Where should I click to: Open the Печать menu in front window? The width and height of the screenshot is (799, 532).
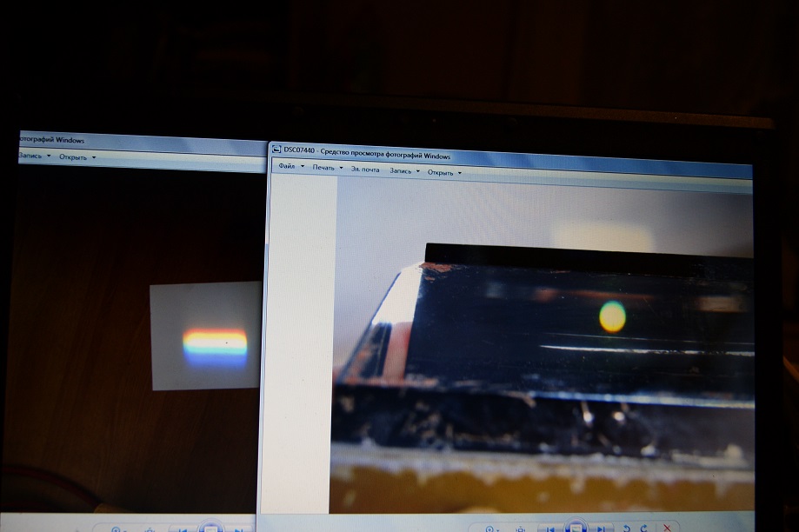(x=323, y=167)
